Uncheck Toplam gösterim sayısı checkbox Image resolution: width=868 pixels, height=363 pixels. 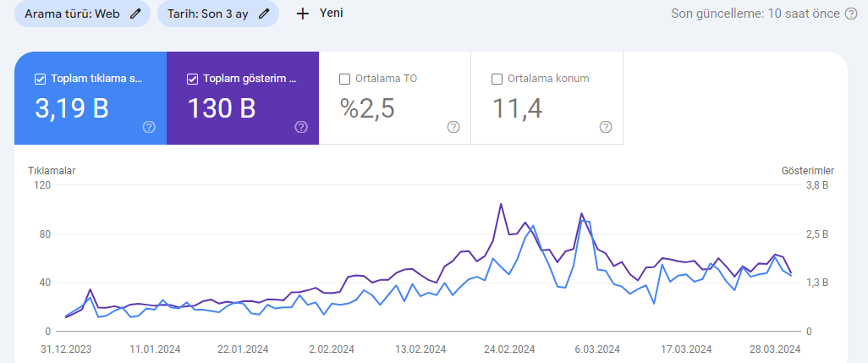click(192, 80)
